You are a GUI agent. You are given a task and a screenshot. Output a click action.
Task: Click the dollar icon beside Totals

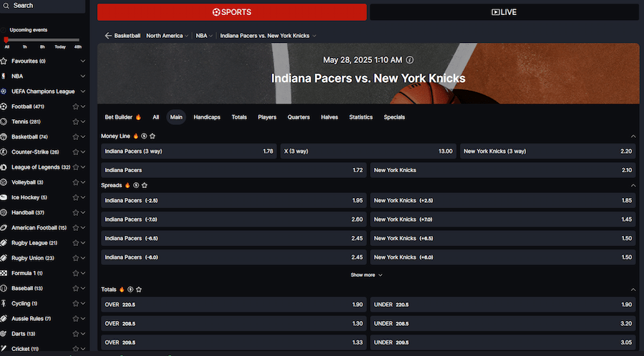[x=130, y=290]
